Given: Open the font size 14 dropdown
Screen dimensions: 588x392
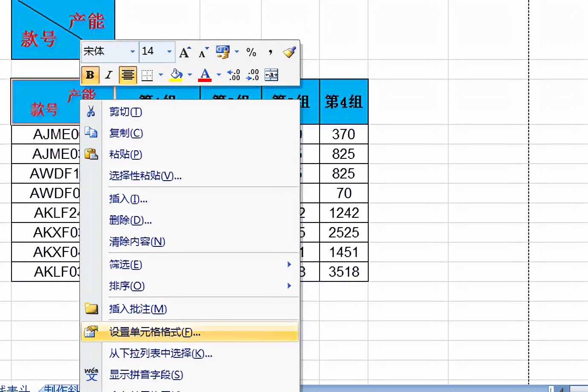Looking at the screenshot, I should pyautogui.click(x=169, y=52).
